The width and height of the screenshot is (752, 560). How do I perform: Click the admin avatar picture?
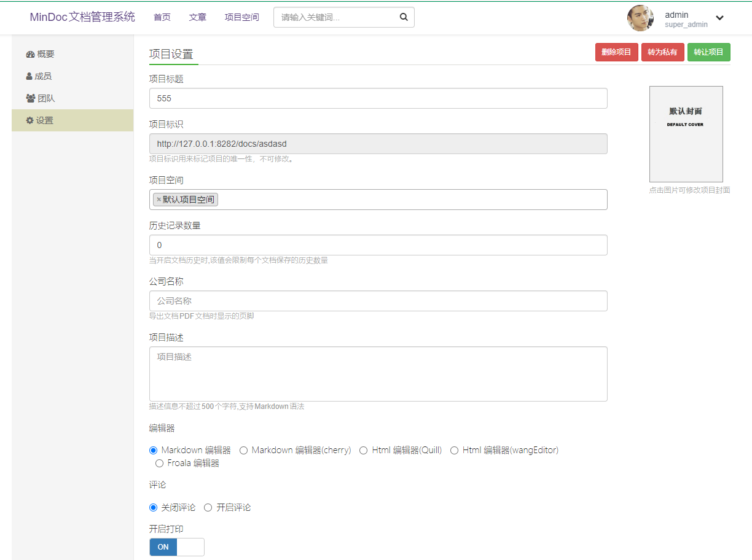[x=640, y=18]
